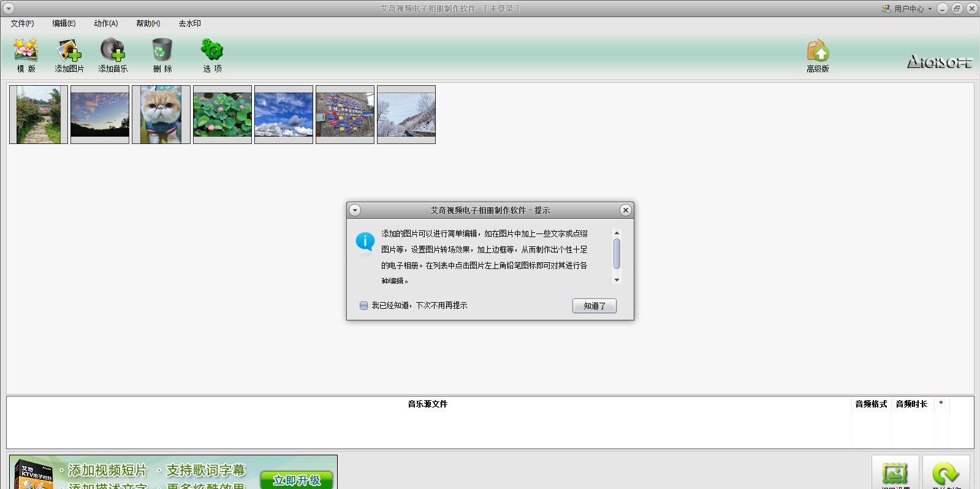Screen dimensions: 980x489
Task: Click the 音乐源文件 column header
Action: (428, 404)
